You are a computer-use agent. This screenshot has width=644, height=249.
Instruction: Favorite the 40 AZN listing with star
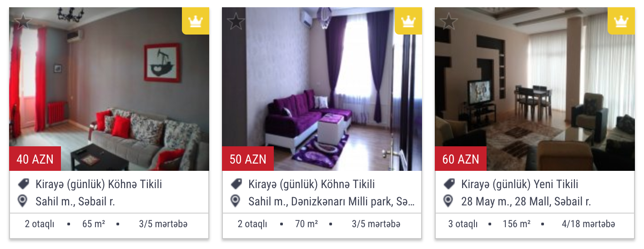coord(23,21)
